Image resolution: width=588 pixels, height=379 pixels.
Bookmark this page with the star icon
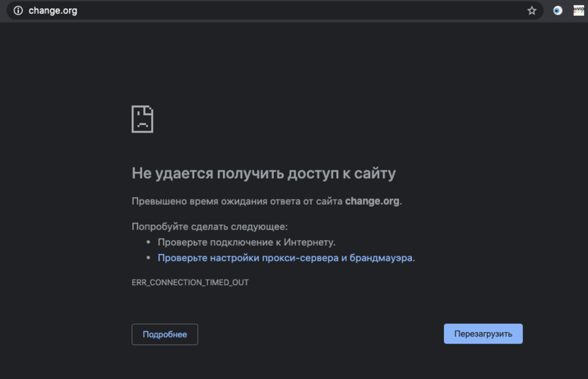click(x=532, y=11)
